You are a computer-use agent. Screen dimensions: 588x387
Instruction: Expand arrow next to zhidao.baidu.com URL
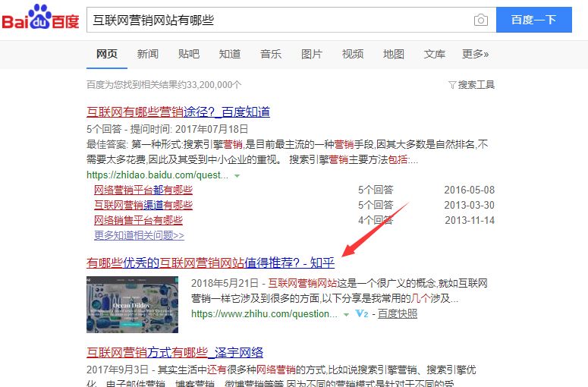tap(237, 175)
